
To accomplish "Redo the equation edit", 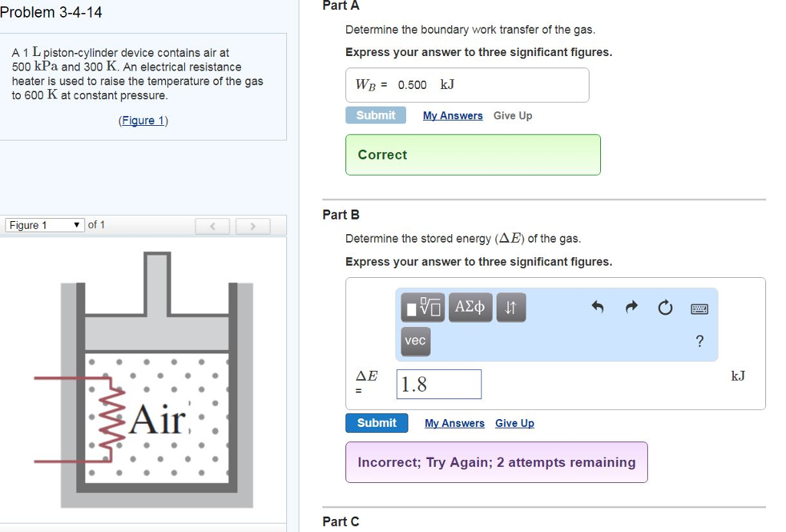I will 631,306.
